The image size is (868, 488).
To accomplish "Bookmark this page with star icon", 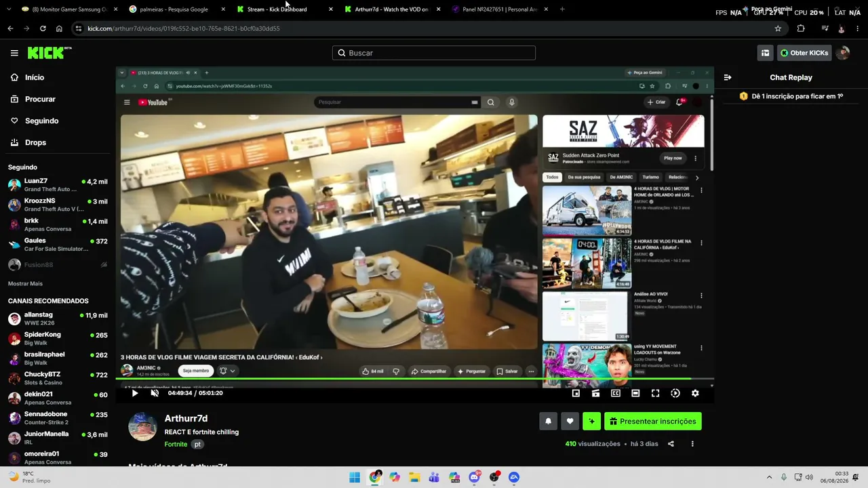I will (x=778, y=28).
